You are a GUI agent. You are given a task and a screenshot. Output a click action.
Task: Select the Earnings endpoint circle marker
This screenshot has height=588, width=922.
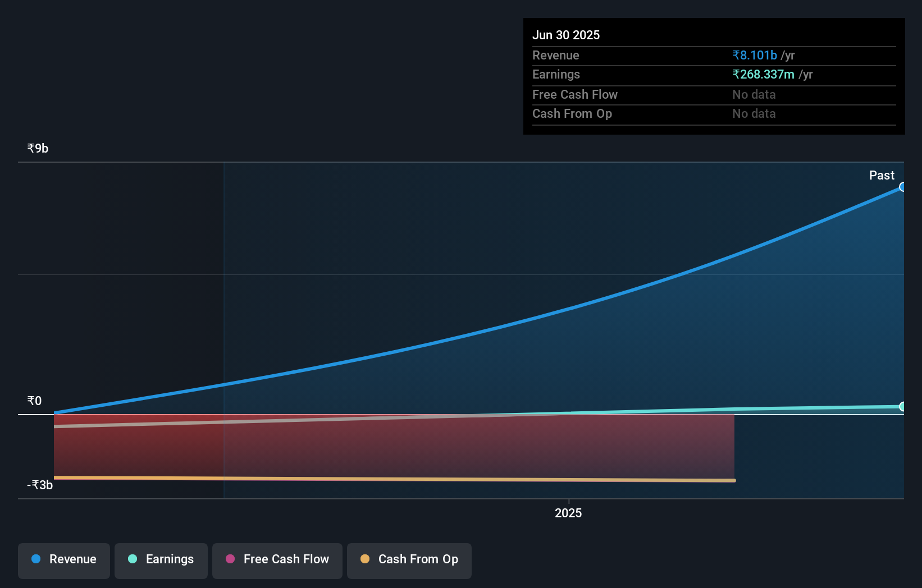(902, 406)
